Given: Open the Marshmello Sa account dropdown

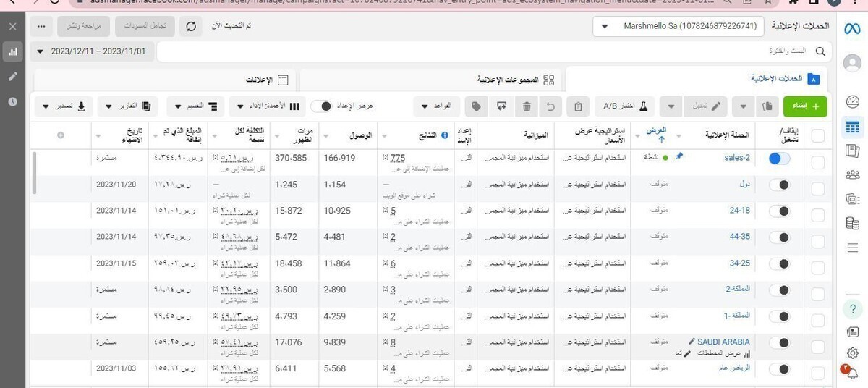Looking at the screenshot, I should 680,27.
